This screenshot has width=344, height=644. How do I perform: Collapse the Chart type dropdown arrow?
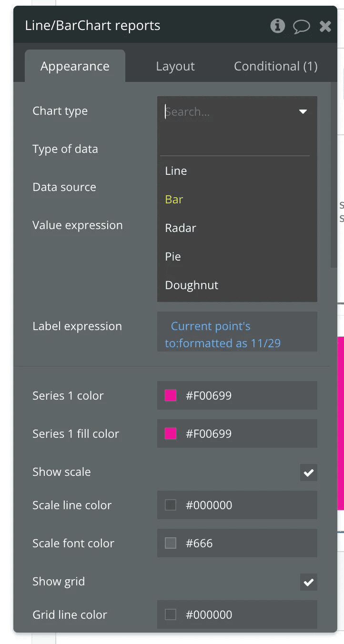tap(303, 112)
